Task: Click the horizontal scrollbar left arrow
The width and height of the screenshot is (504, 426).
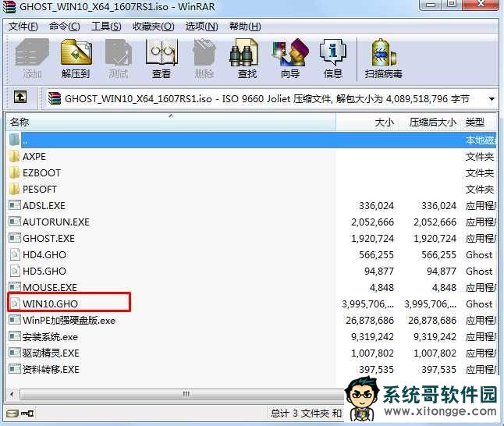Action: (x=12, y=394)
